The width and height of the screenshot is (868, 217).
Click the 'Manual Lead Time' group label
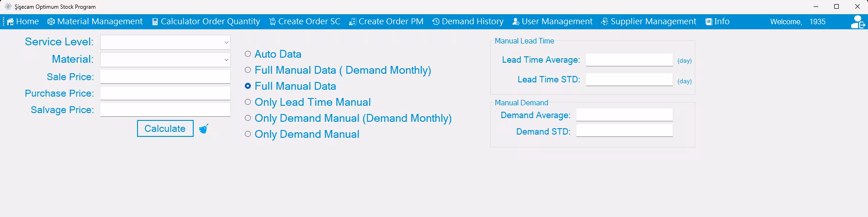[x=524, y=41]
